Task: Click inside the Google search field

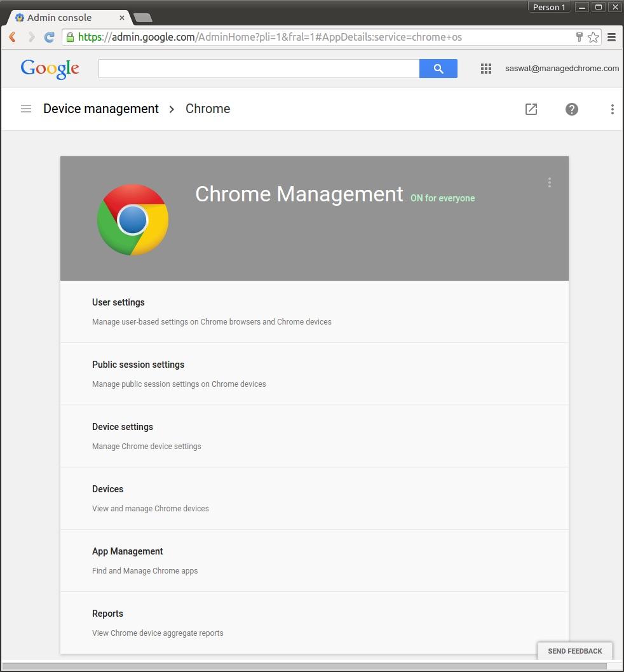Action: (x=259, y=69)
